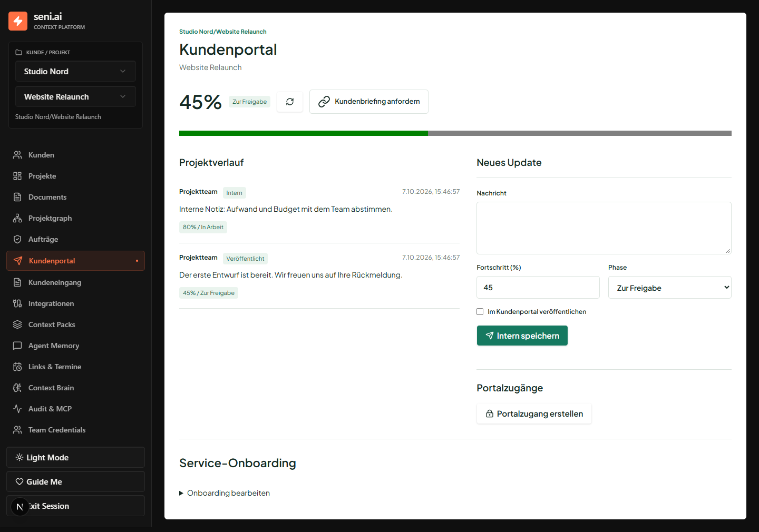
Task: Click Portalzugang erstellen button
Action: pos(534,413)
